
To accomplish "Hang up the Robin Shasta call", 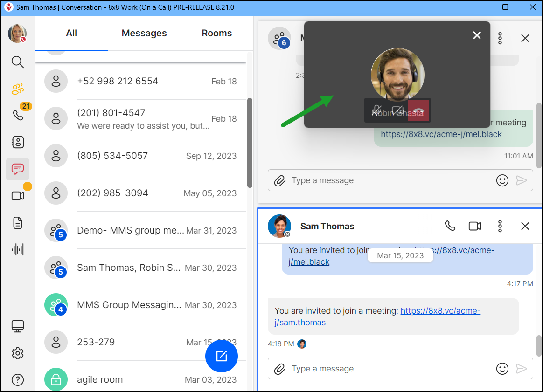I will [418, 110].
